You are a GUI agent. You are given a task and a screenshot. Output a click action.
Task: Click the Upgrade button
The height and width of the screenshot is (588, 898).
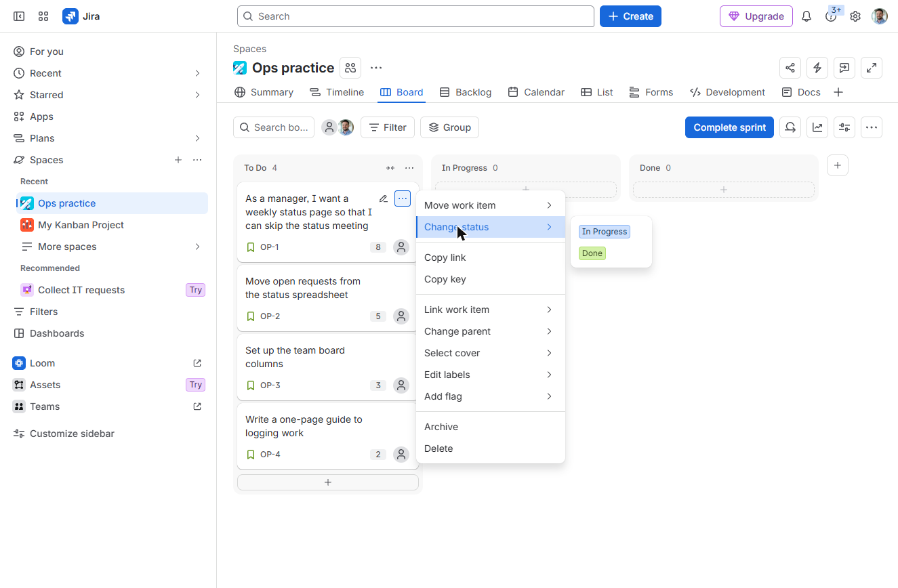click(756, 16)
